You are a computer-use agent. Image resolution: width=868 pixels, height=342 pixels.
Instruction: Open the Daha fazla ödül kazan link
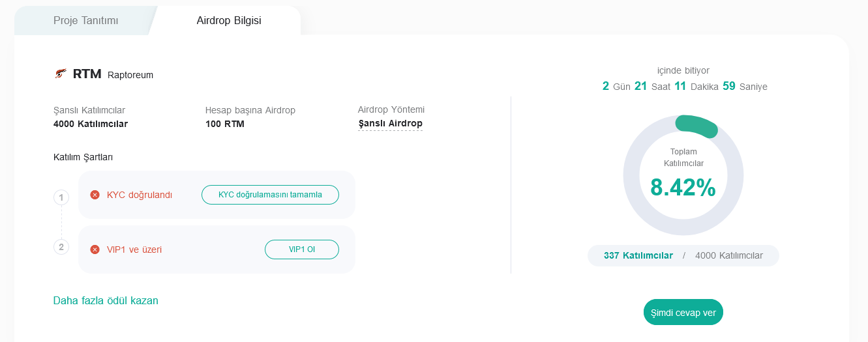[106, 300]
